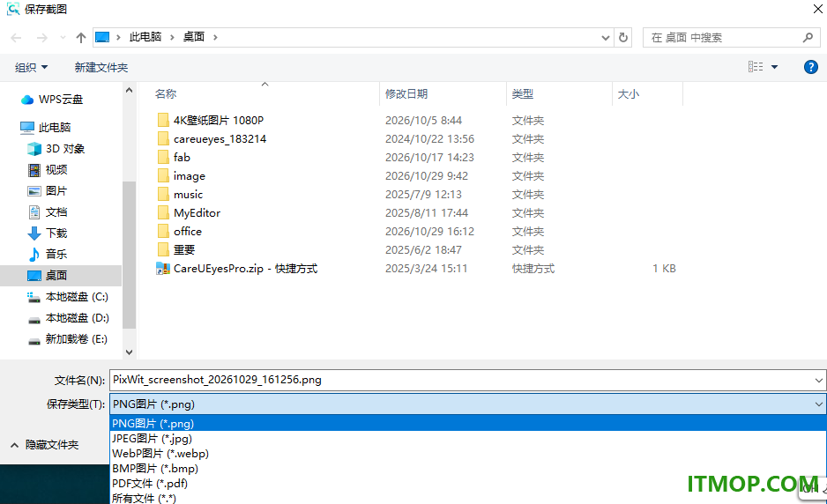Expand chevron after 桌面 in breadcrumb
This screenshot has height=504, width=827.
click(215, 37)
